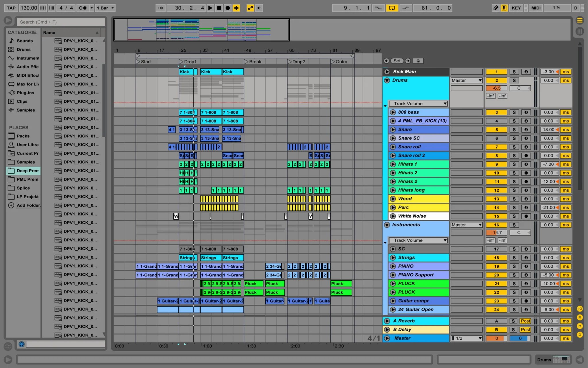Image resolution: width=588 pixels, height=368 pixels.
Task: Adjust Drums group volume -6.5 slider
Action: click(496, 88)
